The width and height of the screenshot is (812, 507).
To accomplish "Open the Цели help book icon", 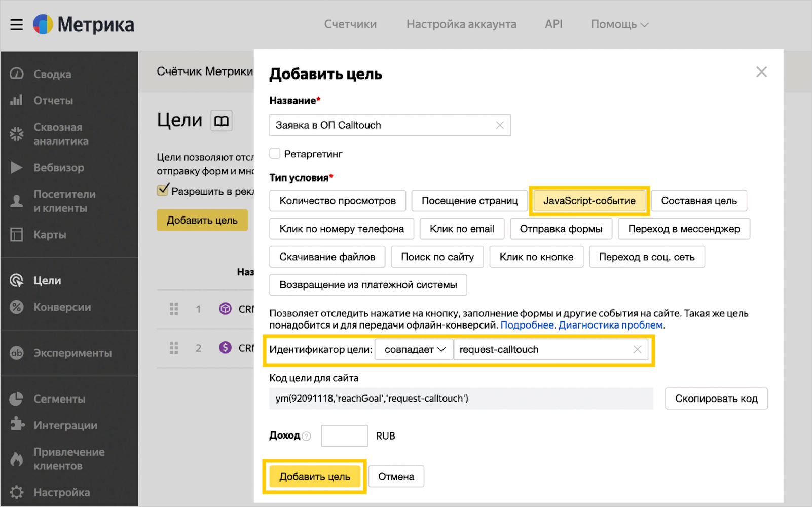I will click(222, 121).
